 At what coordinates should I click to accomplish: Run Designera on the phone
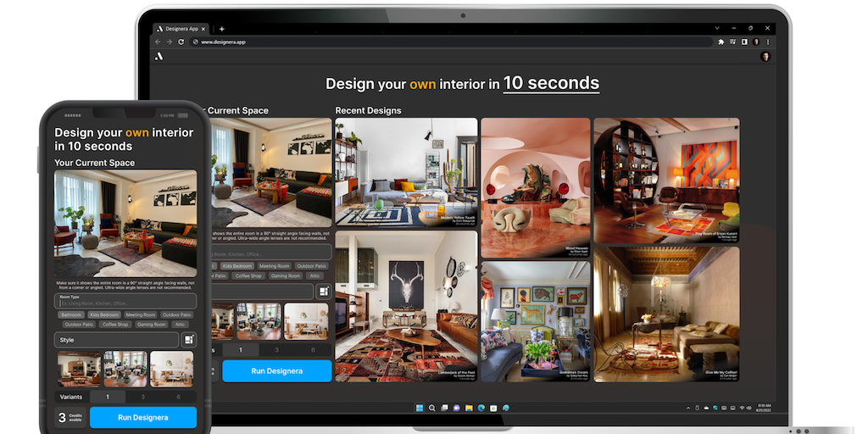(x=142, y=417)
